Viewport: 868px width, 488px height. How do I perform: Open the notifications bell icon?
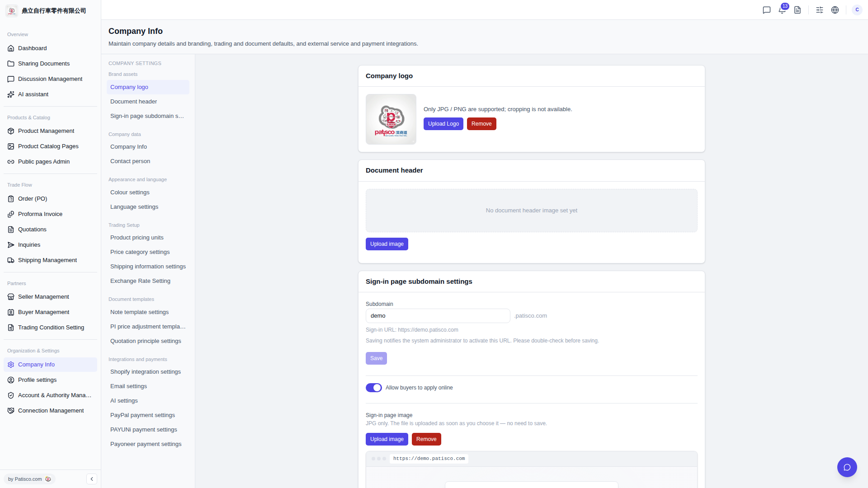(x=782, y=10)
